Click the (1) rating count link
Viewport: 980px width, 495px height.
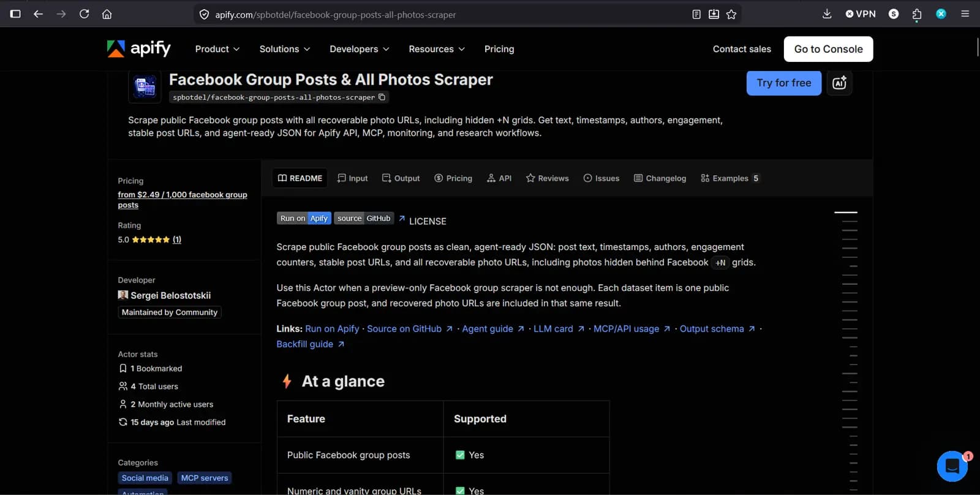click(x=177, y=240)
